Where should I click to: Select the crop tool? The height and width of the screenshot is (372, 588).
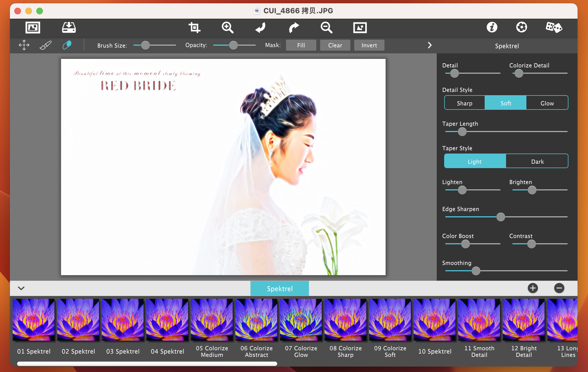point(194,28)
